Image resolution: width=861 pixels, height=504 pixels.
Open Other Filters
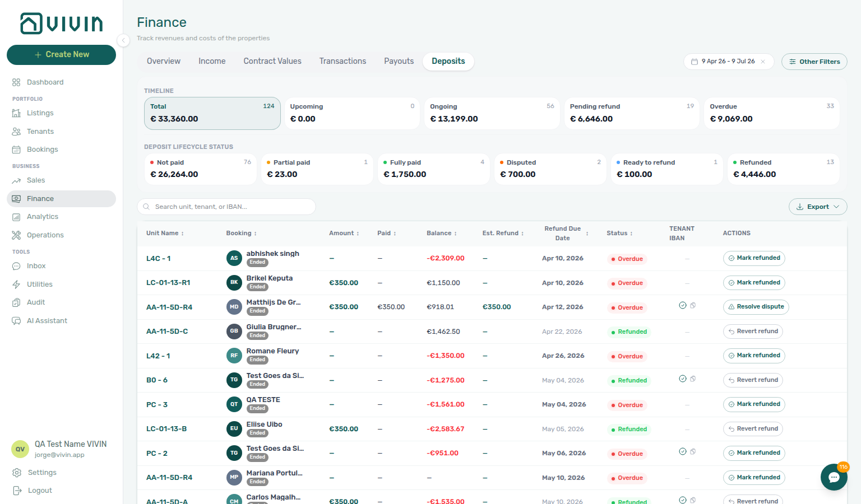pyautogui.click(x=814, y=62)
